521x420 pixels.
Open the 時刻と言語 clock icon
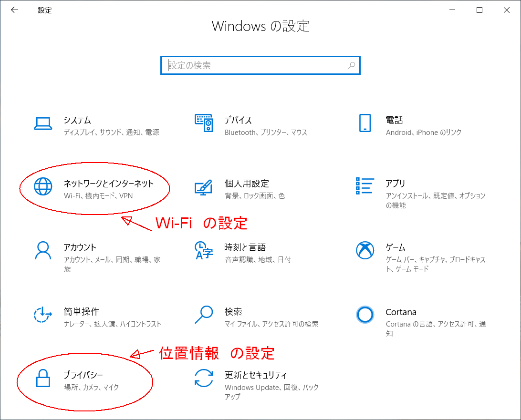pyautogui.click(x=204, y=250)
